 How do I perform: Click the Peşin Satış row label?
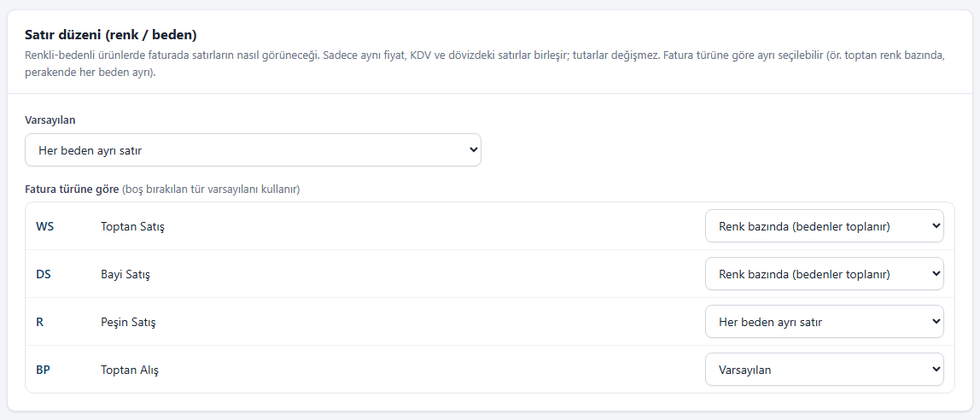pyautogui.click(x=128, y=324)
